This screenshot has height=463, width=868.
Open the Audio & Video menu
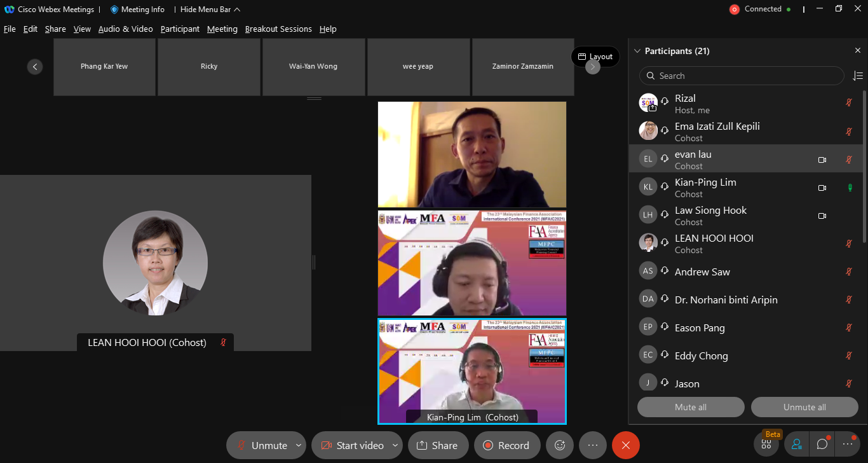coord(125,29)
